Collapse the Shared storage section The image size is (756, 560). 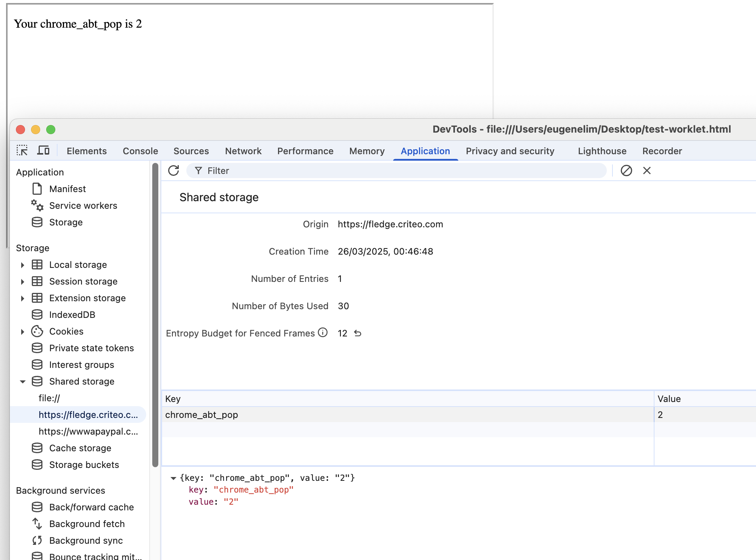click(22, 381)
